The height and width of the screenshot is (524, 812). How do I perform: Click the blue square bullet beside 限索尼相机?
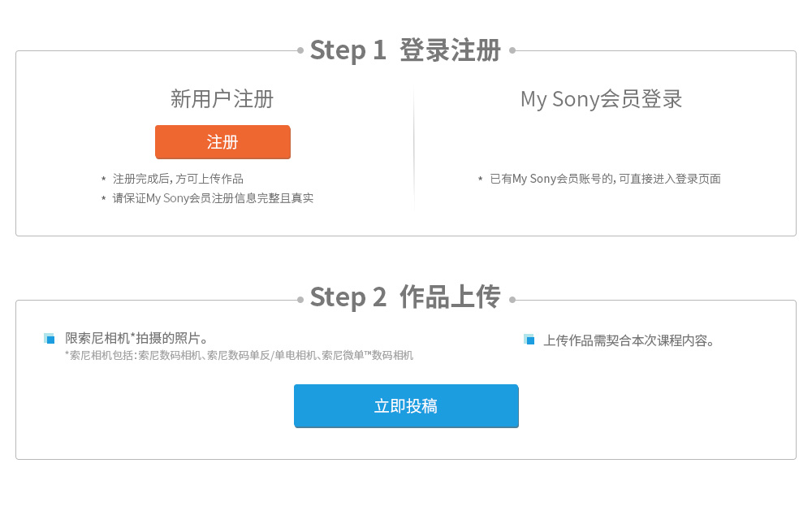(x=50, y=339)
